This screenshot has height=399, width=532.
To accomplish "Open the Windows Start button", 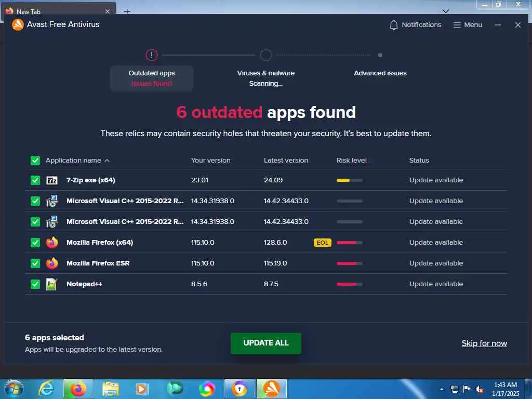I will (x=14, y=389).
